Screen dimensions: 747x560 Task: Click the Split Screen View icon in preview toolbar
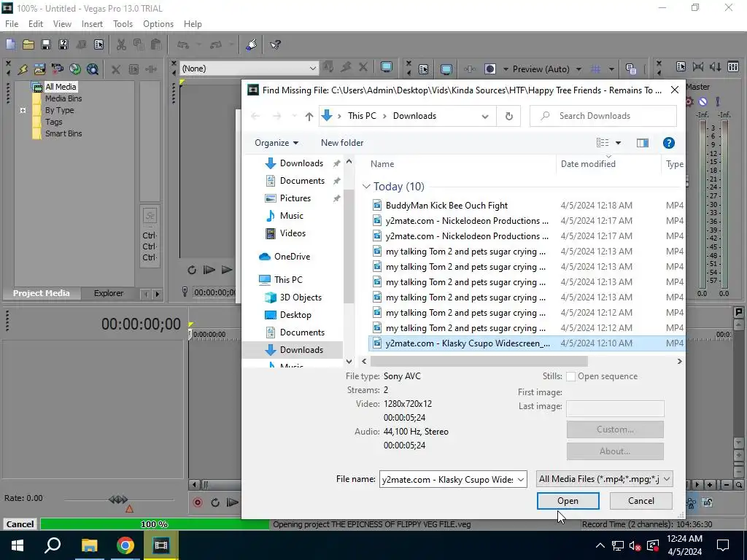pyautogui.click(x=489, y=69)
